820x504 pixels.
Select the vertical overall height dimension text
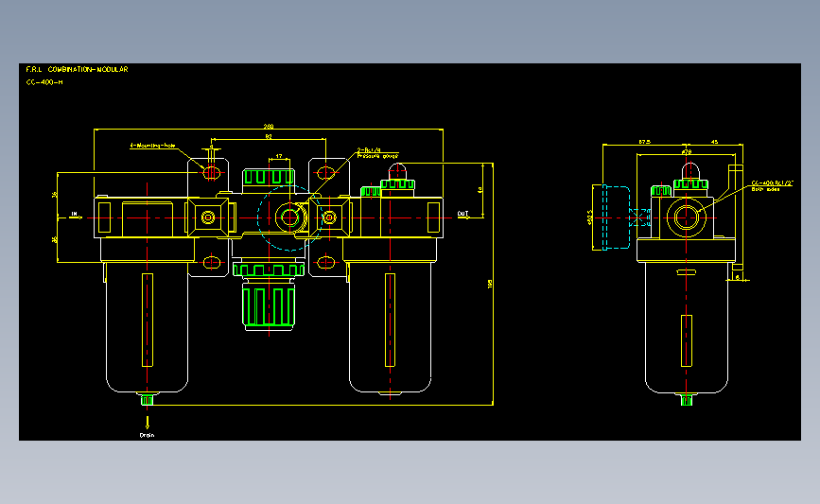(x=490, y=284)
